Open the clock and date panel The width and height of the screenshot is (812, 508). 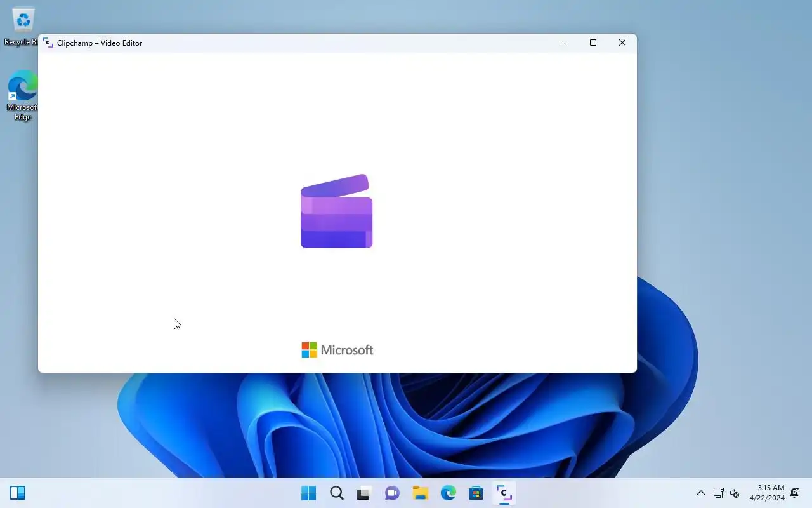pyautogui.click(x=767, y=493)
